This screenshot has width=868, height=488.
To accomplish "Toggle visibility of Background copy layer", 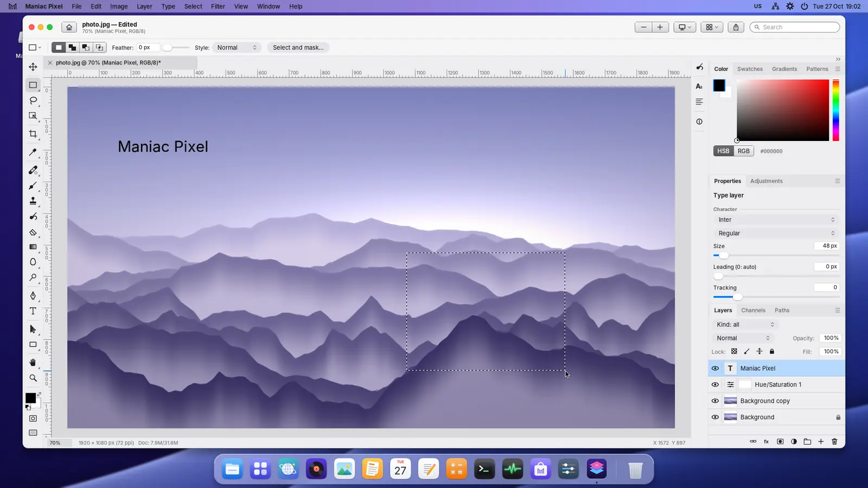I will (715, 401).
